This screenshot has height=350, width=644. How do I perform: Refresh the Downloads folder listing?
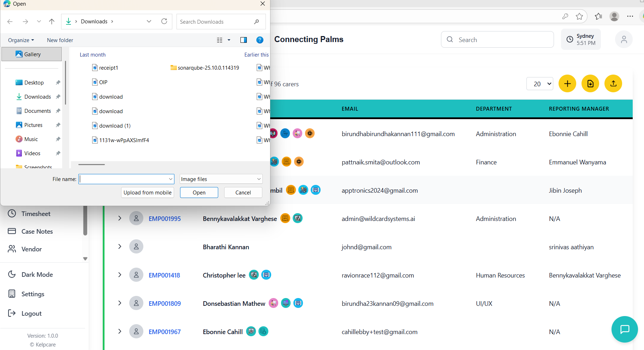(164, 22)
